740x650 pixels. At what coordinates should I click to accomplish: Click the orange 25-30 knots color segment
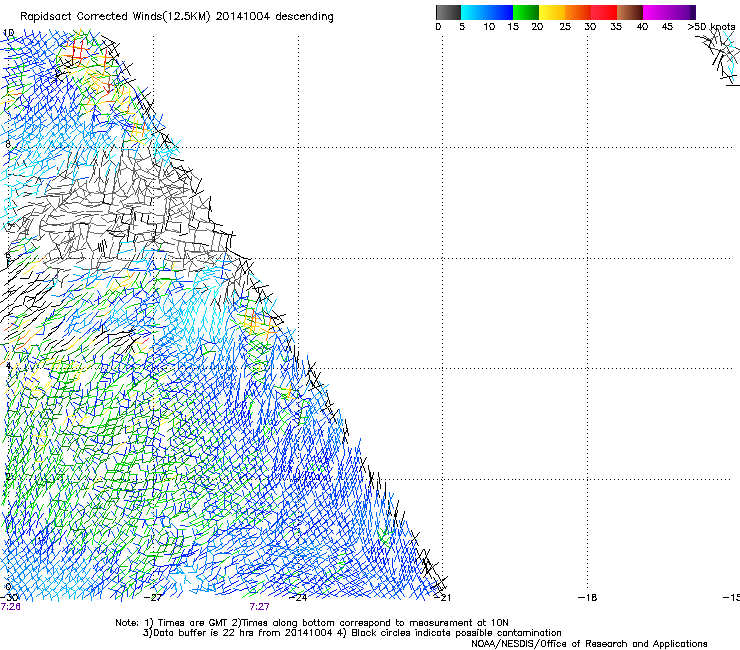pyautogui.click(x=578, y=12)
